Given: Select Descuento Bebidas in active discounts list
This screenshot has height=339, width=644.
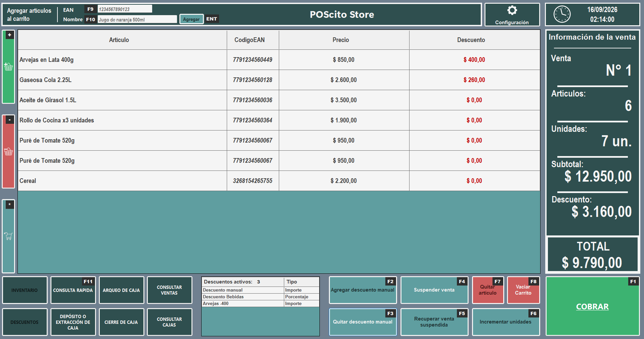Looking at the screenshot, I should click(x=260, y=297).
